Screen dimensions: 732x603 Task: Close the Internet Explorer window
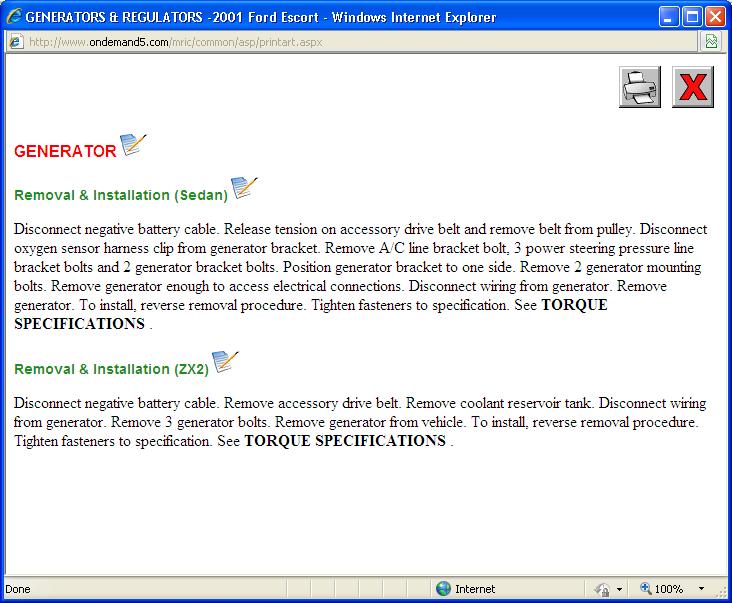(x=715, y=17)
